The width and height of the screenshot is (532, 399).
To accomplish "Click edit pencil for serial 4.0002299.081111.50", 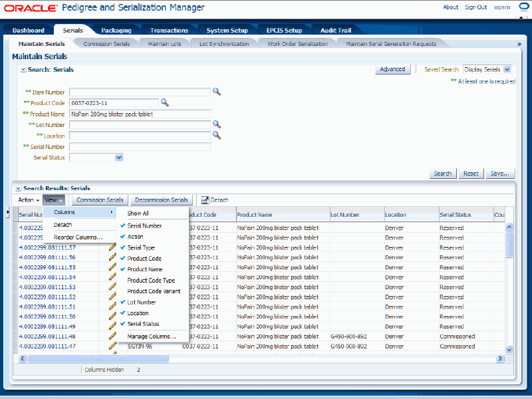I will pos(112,317).
